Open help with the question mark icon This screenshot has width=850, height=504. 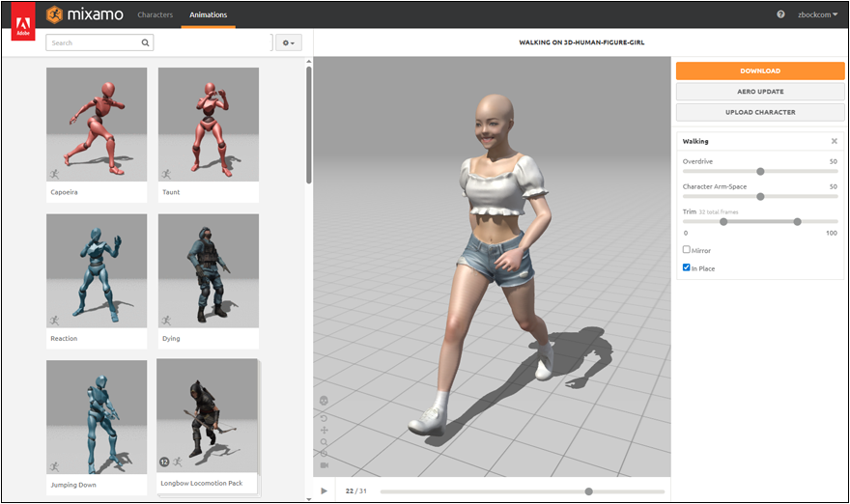780,14
